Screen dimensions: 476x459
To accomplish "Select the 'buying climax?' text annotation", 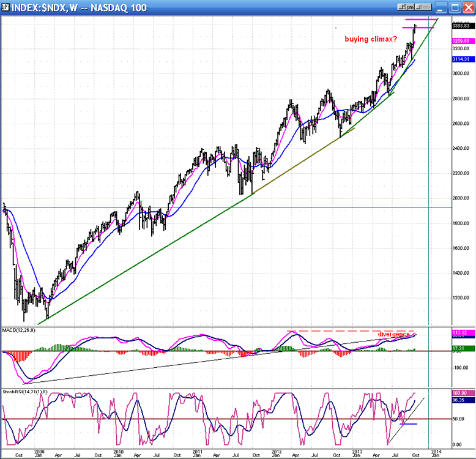I will click(371, 39).
